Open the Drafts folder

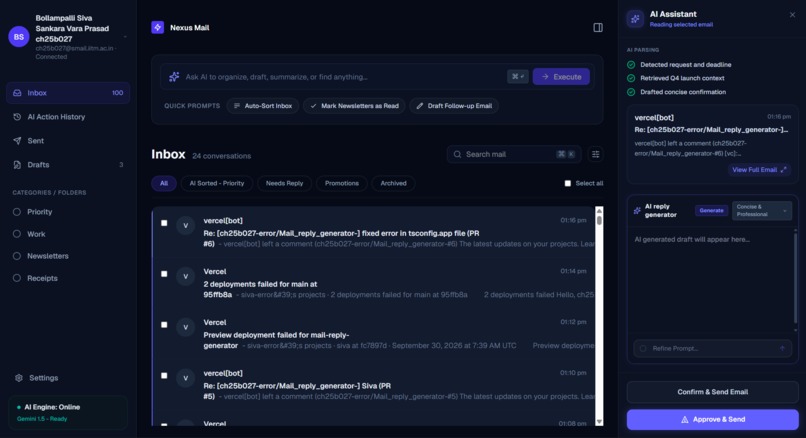[68, 165]
